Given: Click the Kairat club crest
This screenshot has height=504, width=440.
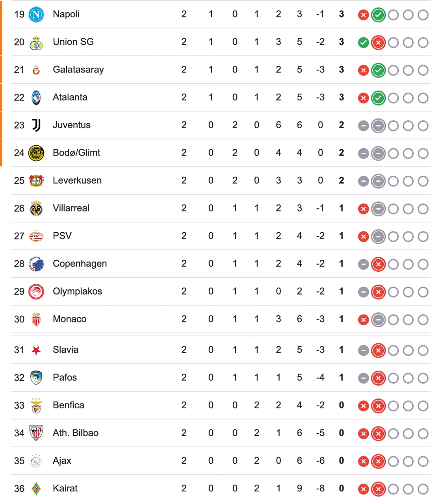Looking at the screenshot, I should pyautogui.click(x=36, y=489).
